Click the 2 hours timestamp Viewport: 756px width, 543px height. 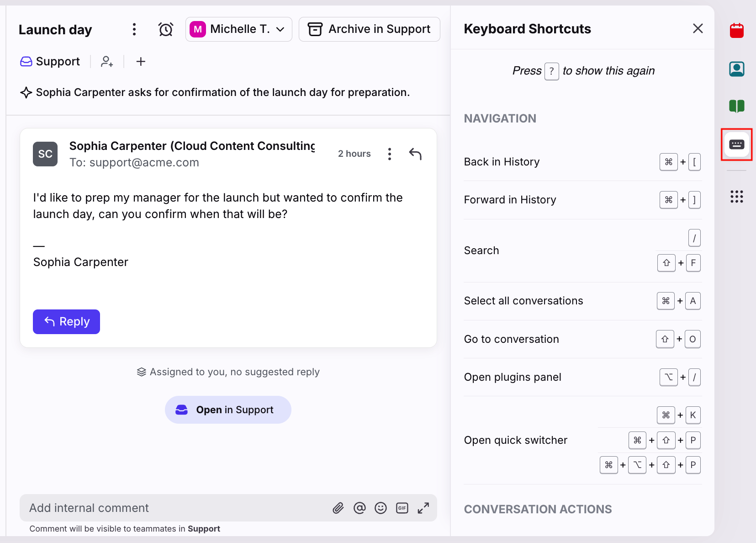tap(354, 154)
